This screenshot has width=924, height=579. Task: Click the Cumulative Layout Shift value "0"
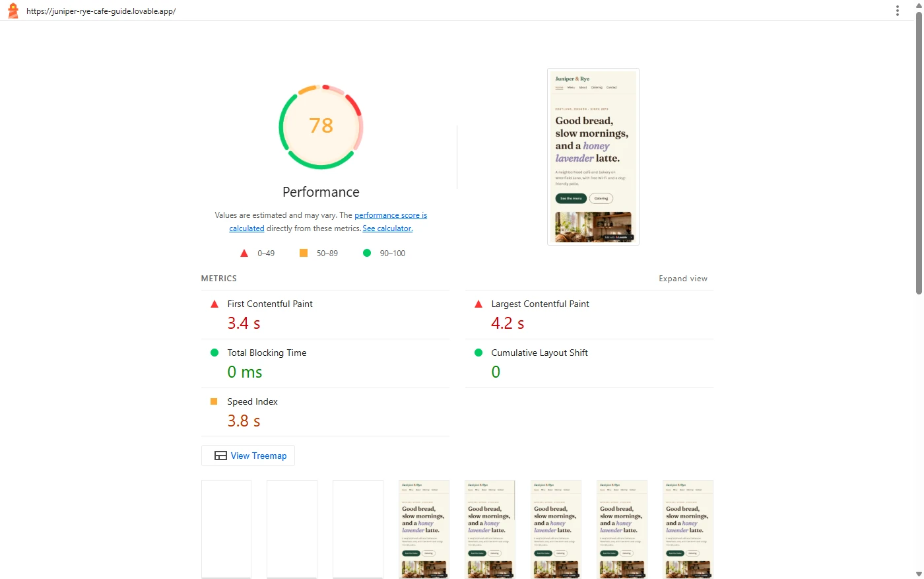pyautogui.click(x=496, y=372)
